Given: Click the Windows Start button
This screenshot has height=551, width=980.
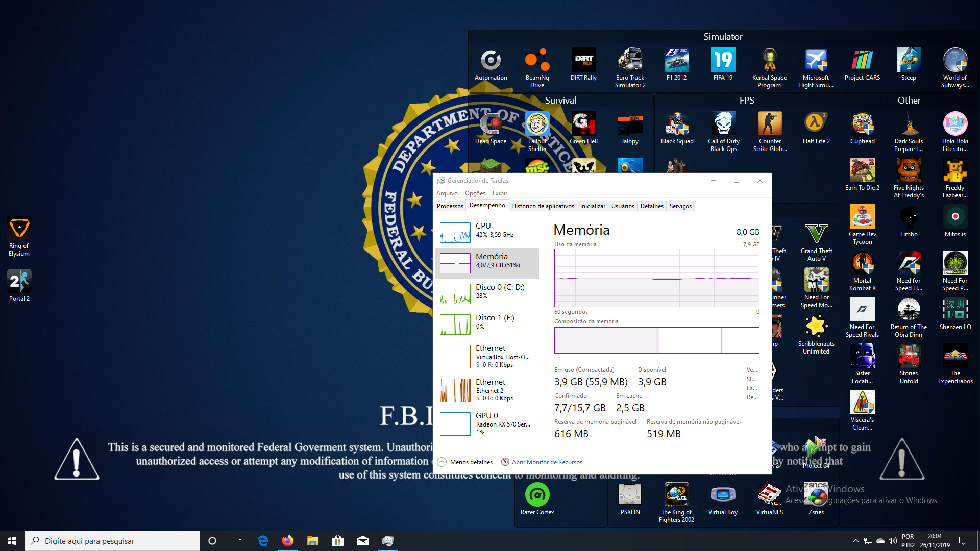Looking at the screenshot, I should 12,541.
